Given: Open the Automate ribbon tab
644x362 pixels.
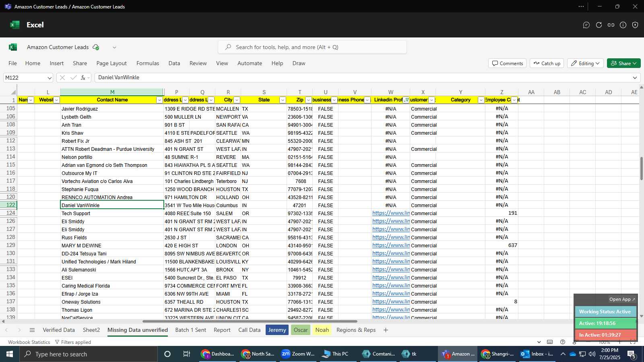Looking at the screenshot, I should pyautogui.click(x=250, y=63).
